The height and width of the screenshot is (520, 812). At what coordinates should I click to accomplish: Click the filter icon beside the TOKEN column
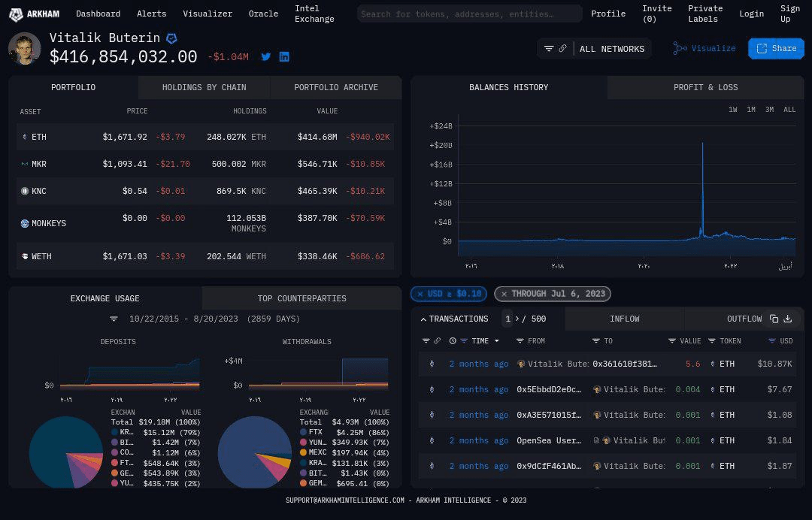coord(712,341)
